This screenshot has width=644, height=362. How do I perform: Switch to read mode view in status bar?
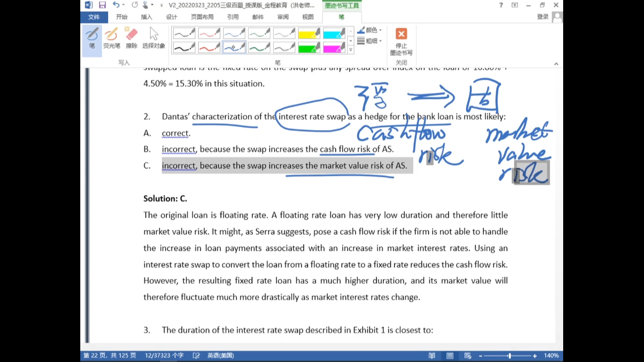point(432,355)
